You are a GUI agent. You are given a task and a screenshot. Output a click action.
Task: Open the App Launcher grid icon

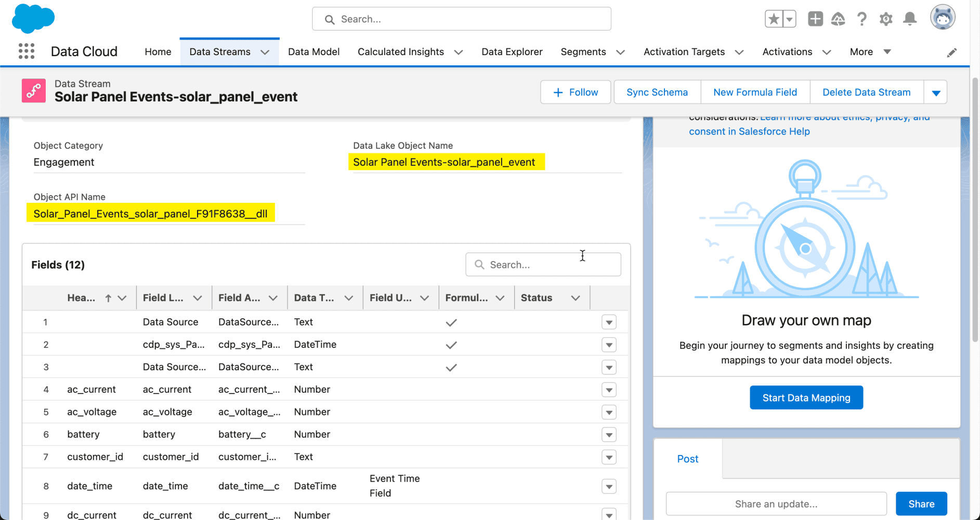pos(27,51)
